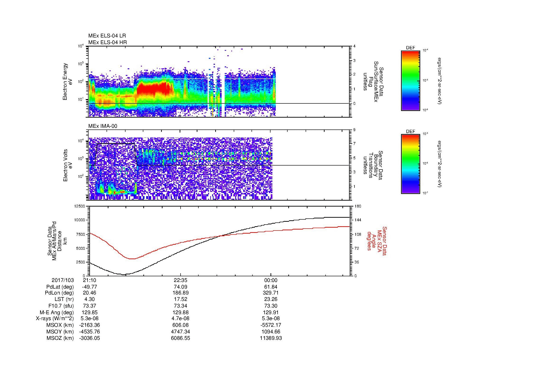Click the 'MEx IMA-00' panel title
The width and height of the screenshot is (555, 392).
[x=103, y=126]
